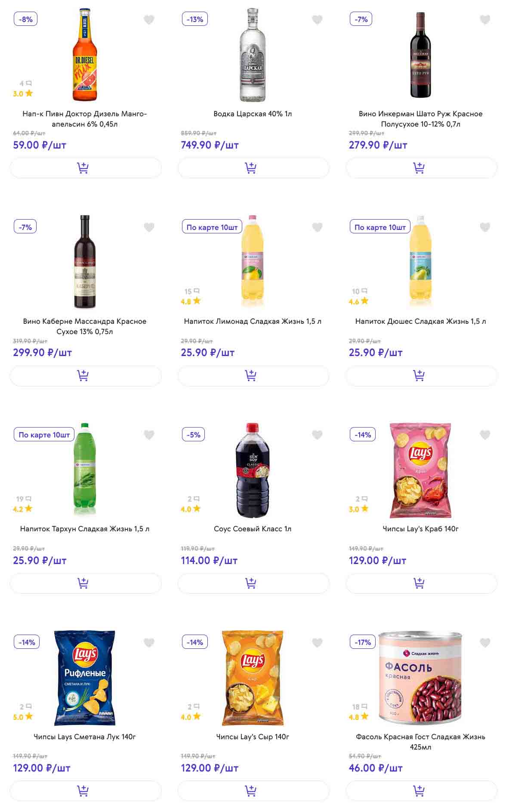Image resolution: width=509 pixels, height=812 pixels.
Task: Favorite the Царская vodka with heart
Action: pos(317,20)
